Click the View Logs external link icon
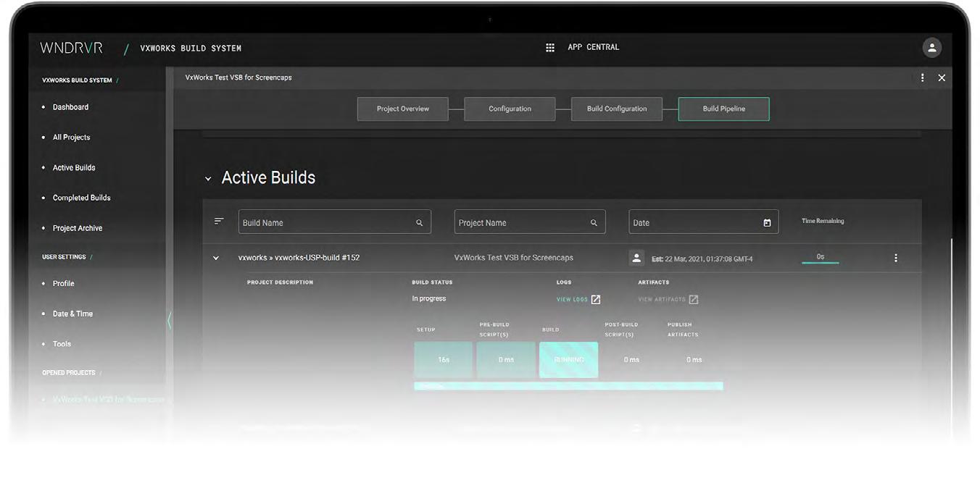 pos(596,299)
